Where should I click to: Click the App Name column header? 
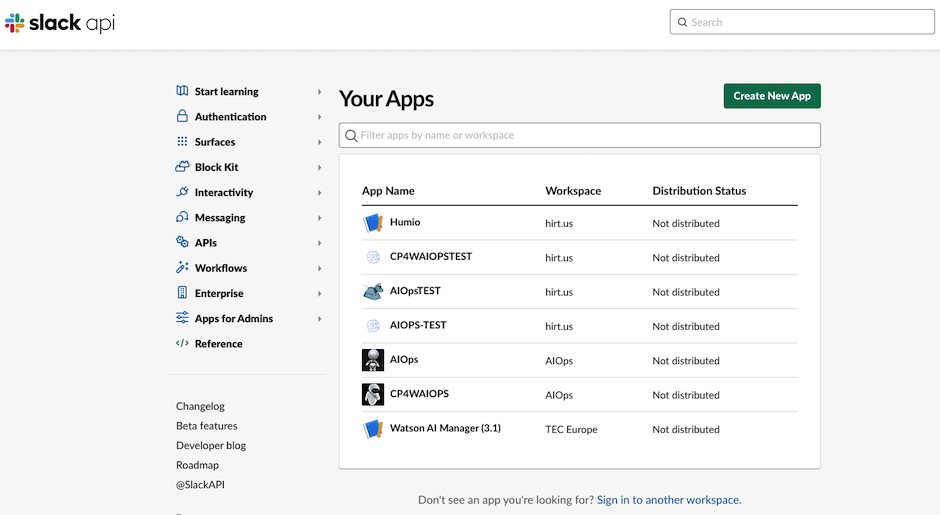[388, 191]
